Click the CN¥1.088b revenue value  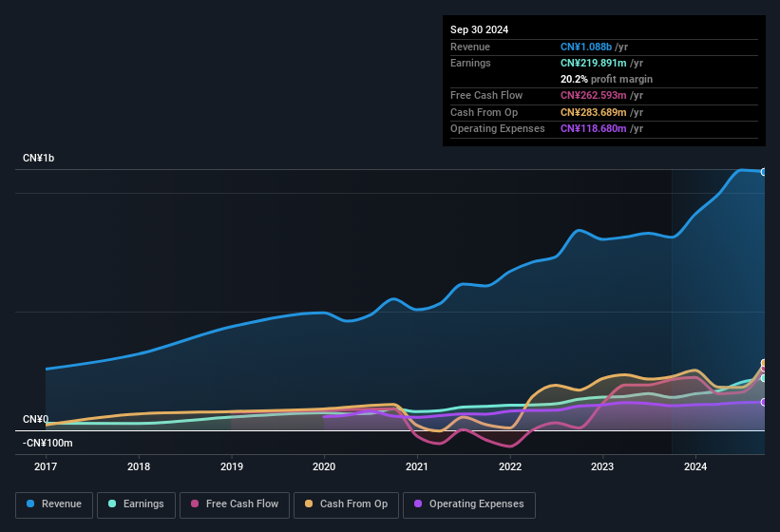[x=586, y=47]
